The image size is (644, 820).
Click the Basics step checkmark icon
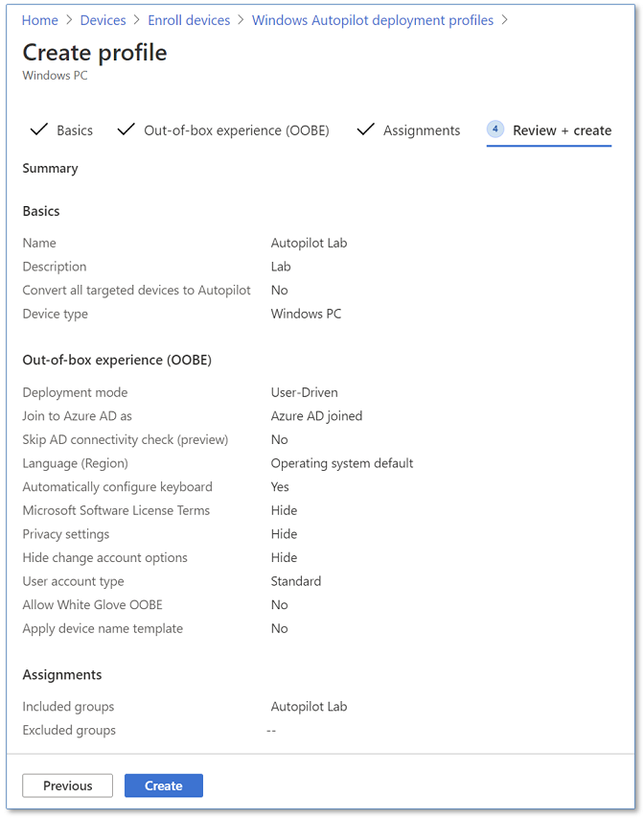[x=39, y=129]
